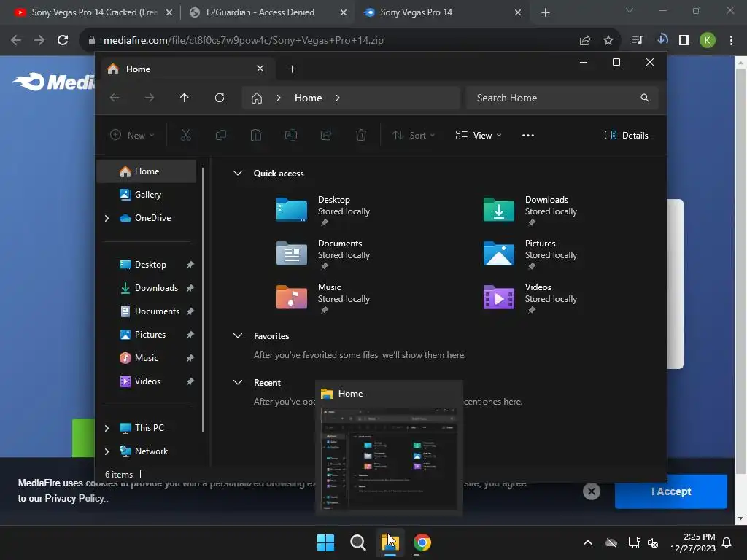Expand Network in navigation pane
747x560 pixels.
[x=107, y=451]
